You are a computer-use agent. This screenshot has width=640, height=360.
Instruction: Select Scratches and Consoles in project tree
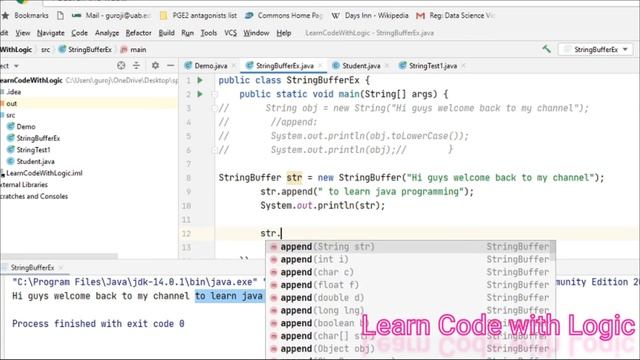point(34,196)
